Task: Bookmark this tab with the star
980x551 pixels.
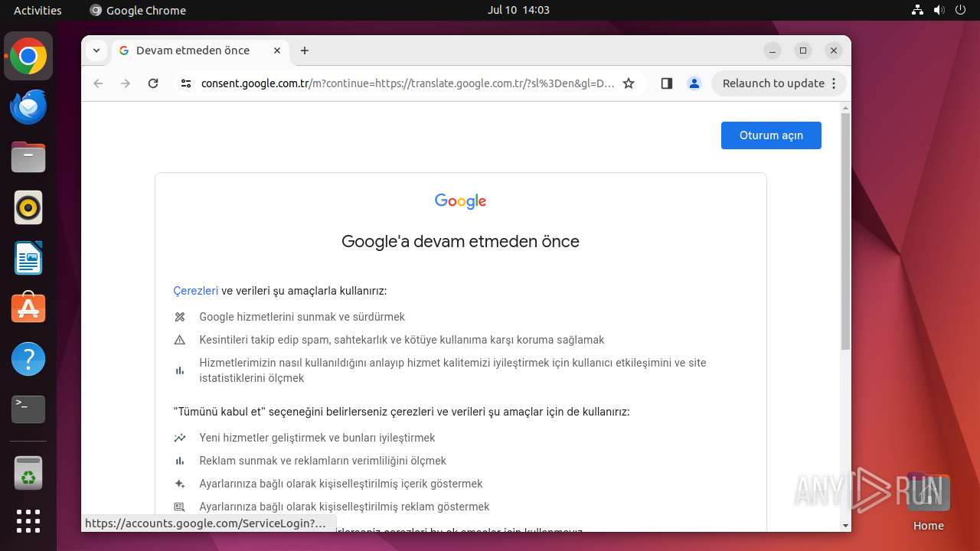Action: point(629,83)
